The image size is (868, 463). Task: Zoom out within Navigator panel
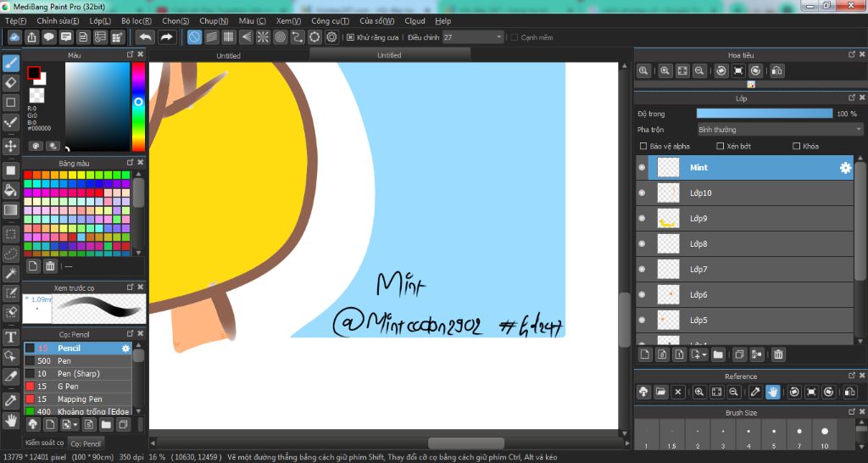point(699,71)
